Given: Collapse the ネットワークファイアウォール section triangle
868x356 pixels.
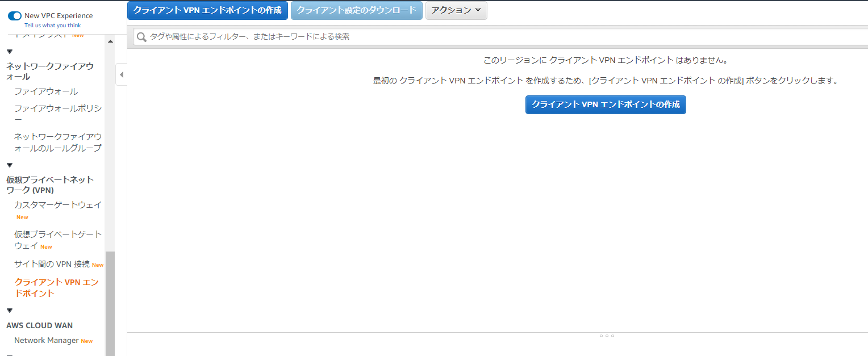Looking at the screenshot, I should coord(10,52).
